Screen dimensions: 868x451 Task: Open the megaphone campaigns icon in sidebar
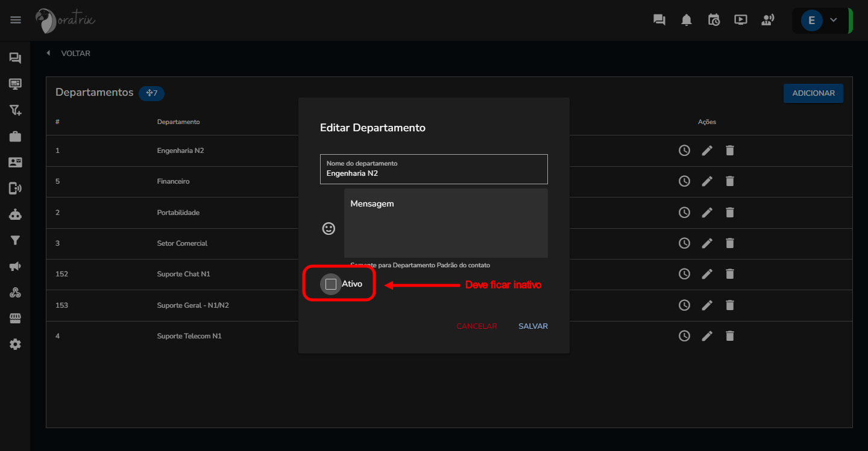(x=15, y=266)
